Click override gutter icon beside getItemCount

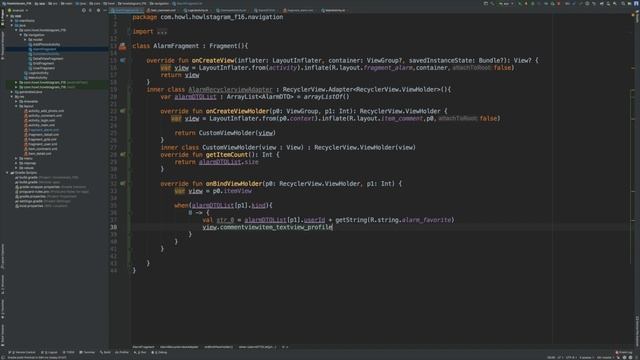[122, 155]
